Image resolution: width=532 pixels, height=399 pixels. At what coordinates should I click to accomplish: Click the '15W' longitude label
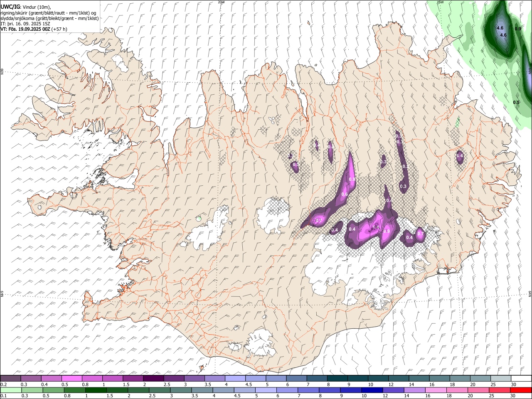coord(440,2)
